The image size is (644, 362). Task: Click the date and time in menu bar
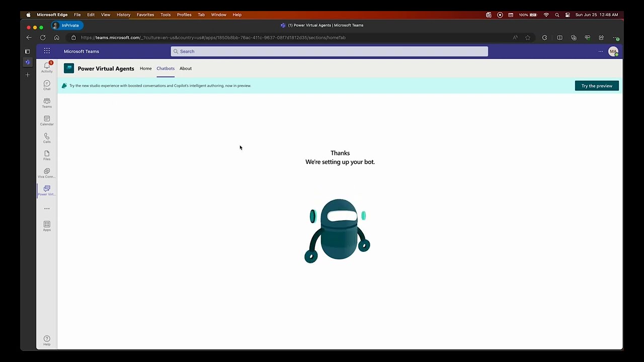pos(597,15)
